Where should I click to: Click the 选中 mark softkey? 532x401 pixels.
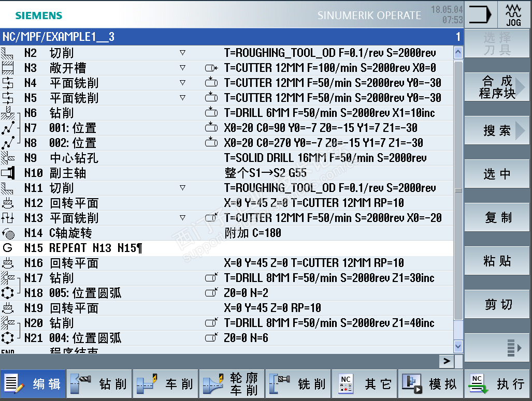tap(497, 173)
